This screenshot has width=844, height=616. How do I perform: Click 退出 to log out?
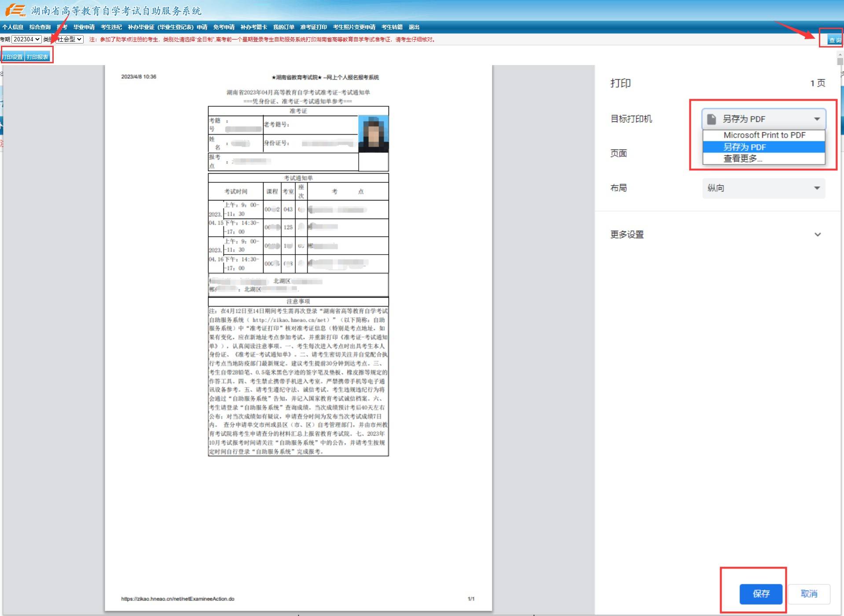pos(414,27)
